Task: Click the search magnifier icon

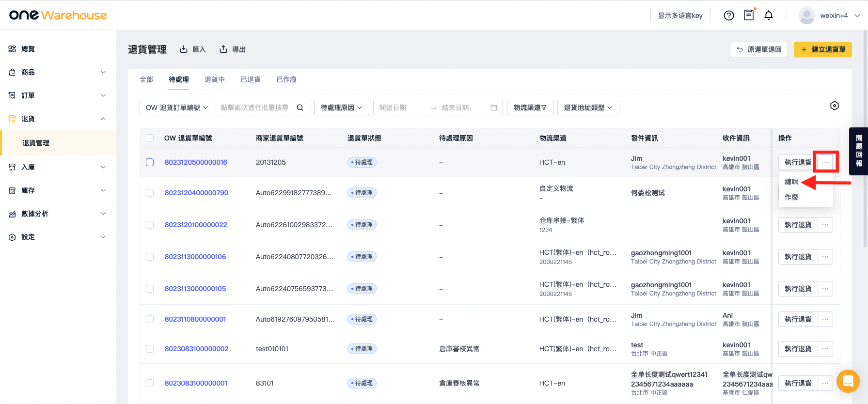Action: pyautogui.click(x=300, y=108)
